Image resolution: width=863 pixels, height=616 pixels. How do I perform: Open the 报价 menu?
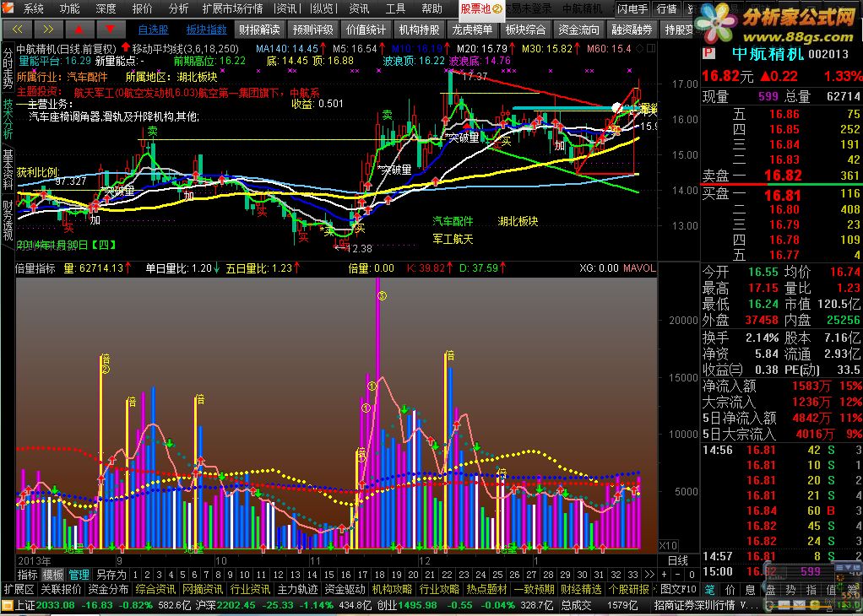click(x=143, y=8)
